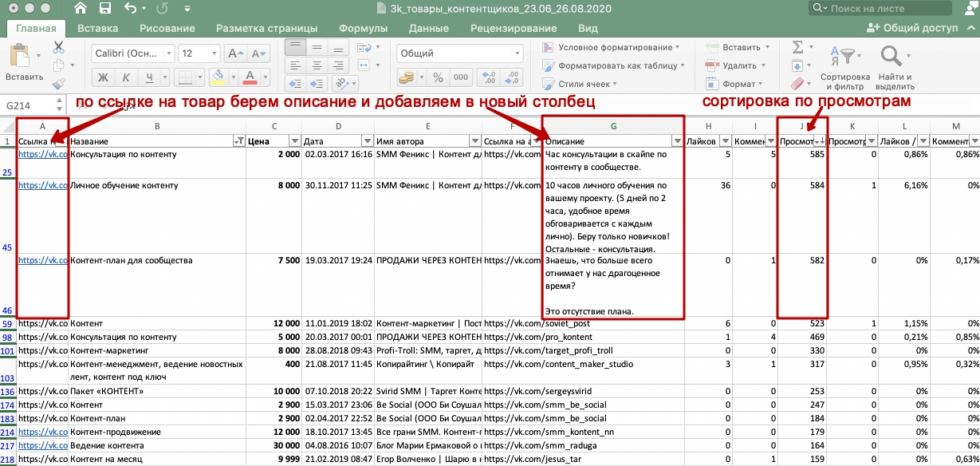Open the Цена column filter dropdown
Viewport: 980px width, 466px height.
tap(297, 140)
